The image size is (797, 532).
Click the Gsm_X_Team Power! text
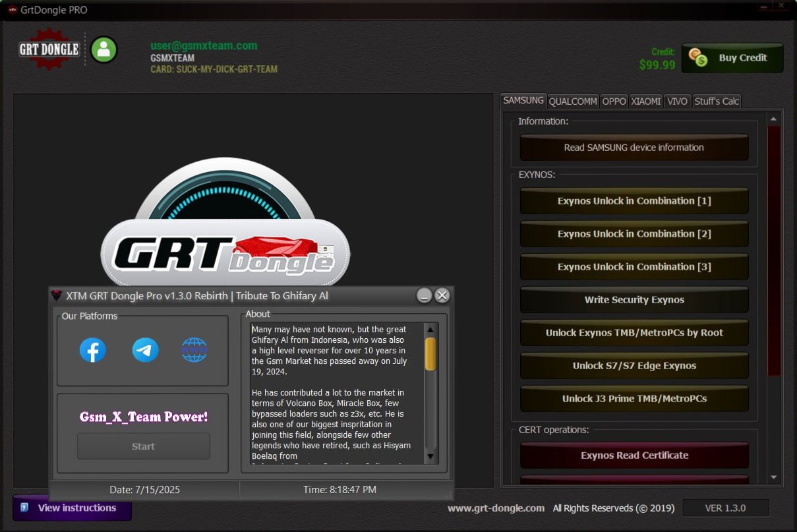[x=144, y=417]
